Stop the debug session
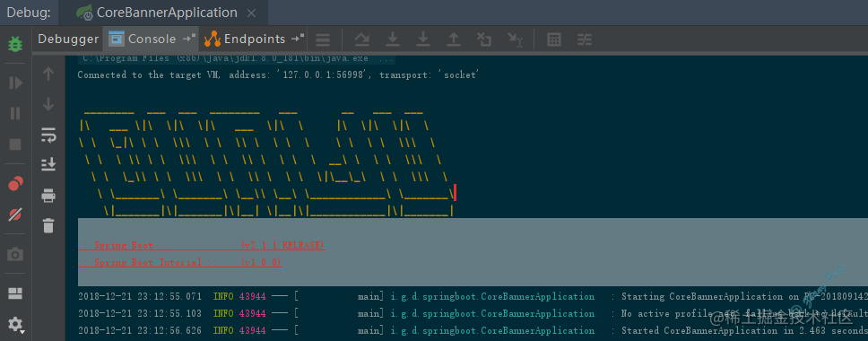 click(x=15, y=144)
